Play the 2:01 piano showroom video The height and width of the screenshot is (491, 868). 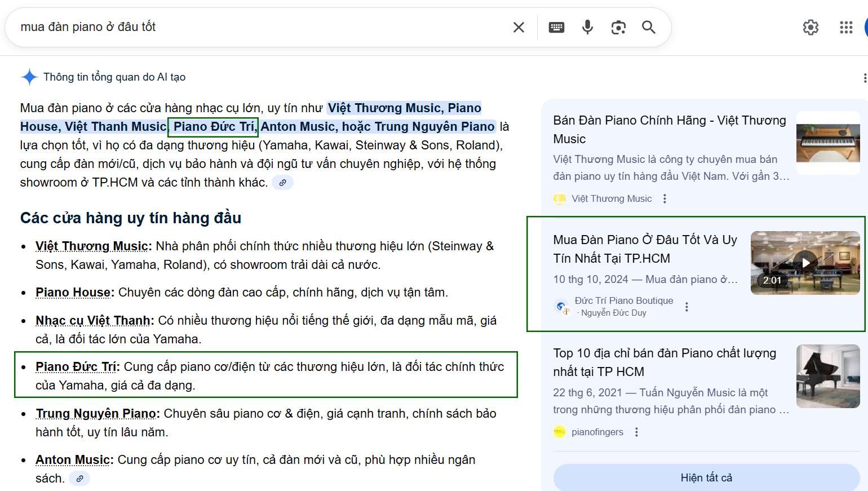tap(805, 263)
